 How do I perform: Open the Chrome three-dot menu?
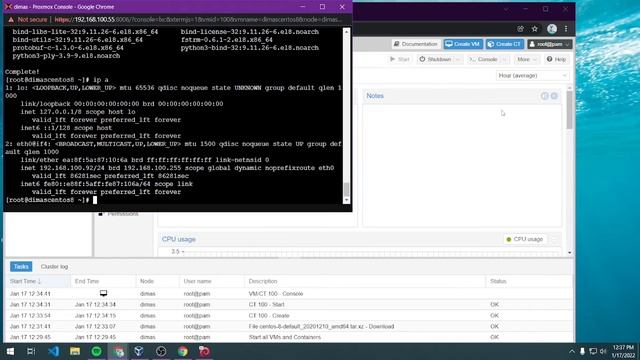(x=566, y=29)
